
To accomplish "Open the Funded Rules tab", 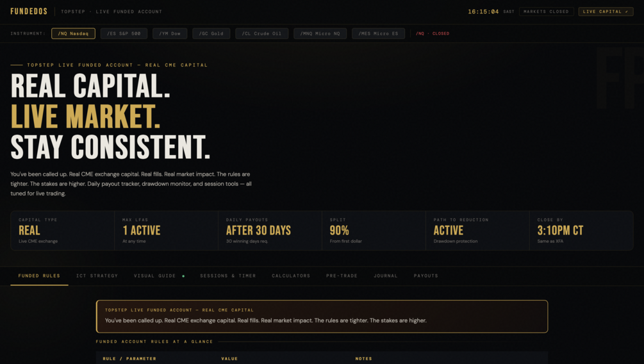I will (x=39, y=276).
